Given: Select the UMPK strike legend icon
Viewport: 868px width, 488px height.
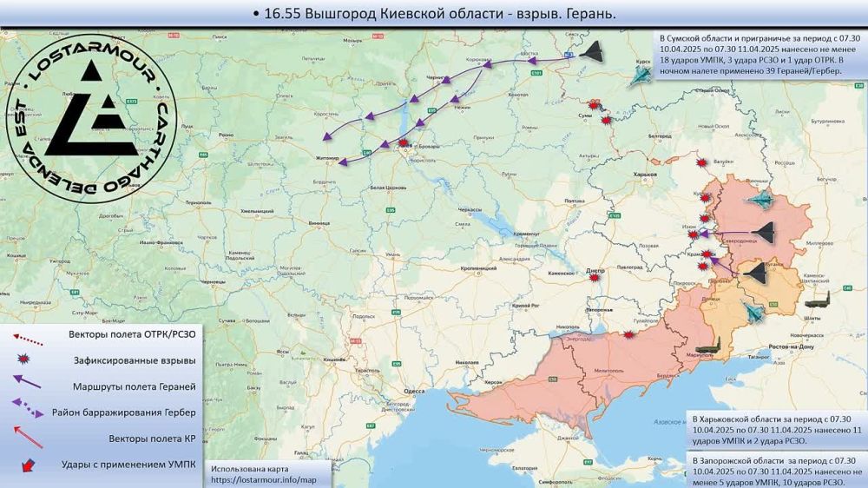Looking at the screenshot, I should (30, 465).
